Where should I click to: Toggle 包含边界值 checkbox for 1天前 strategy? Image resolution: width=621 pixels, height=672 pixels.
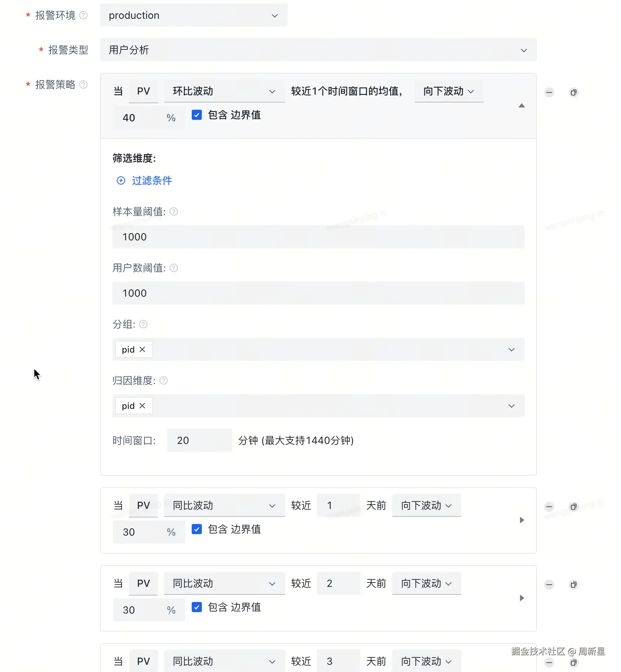point(197,529)
